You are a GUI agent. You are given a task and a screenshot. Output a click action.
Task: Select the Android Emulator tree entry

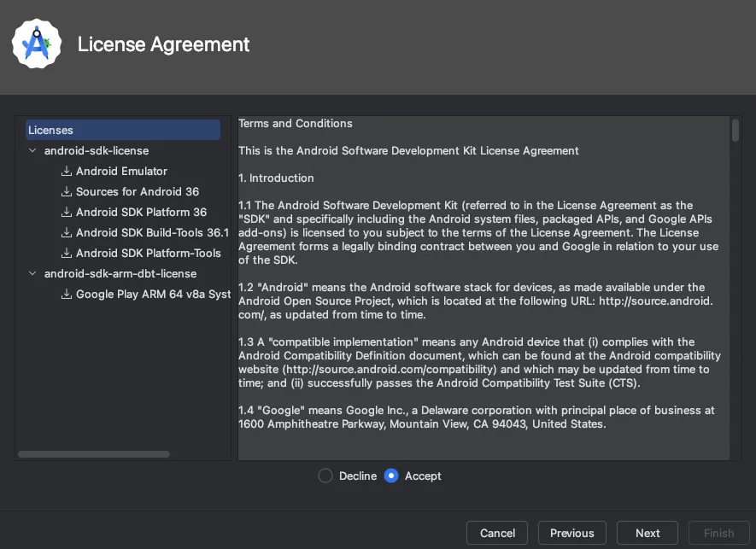[x=121, y=172]
